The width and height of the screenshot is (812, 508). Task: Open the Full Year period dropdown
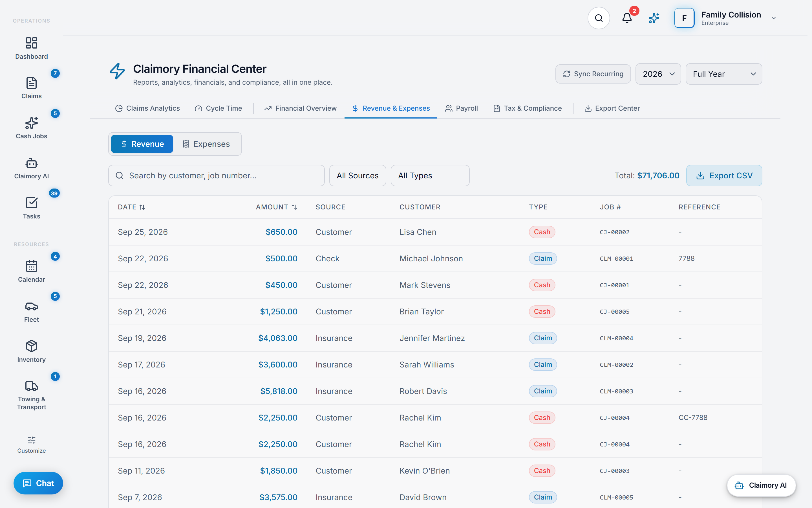click(x=724, y=74)
